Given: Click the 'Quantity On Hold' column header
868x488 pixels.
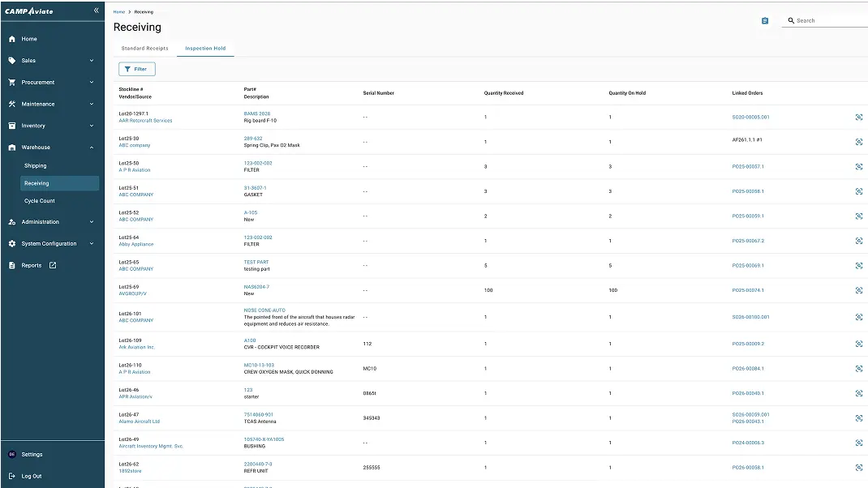Looking at the screenshot, I should pos(627,93).
